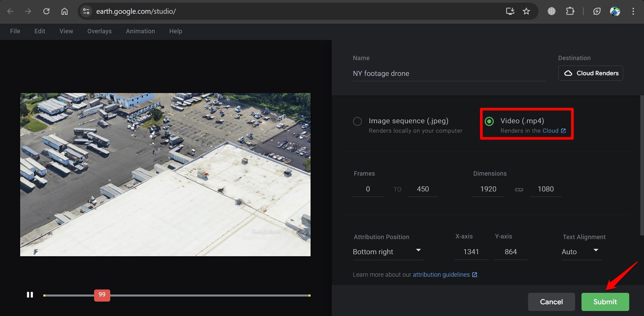
Task: Edit the render Name field
Action: (x=449, y=74)
